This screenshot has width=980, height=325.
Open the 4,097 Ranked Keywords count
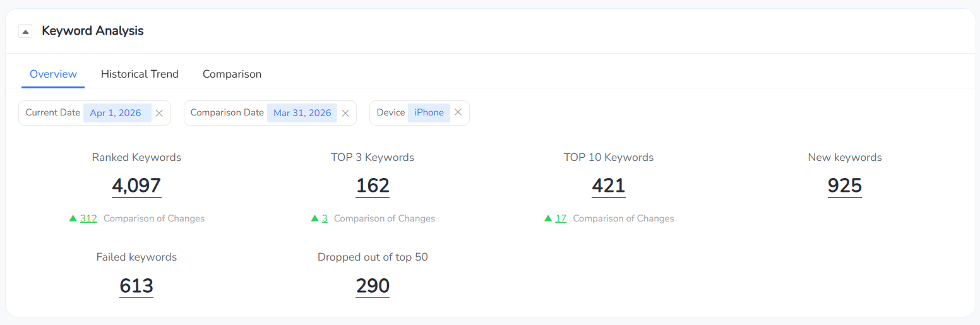click(136, 186)
